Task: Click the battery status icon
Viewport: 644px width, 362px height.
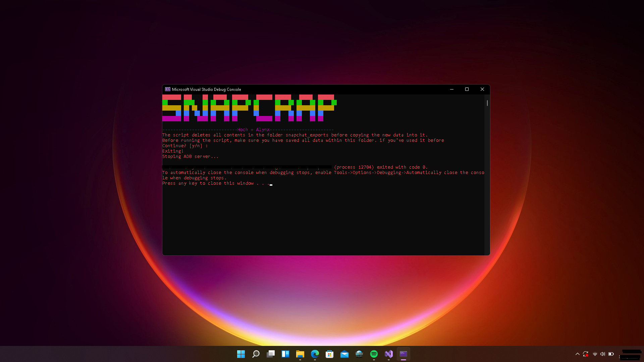Action: pyautogui.click(x=611, y=354)
